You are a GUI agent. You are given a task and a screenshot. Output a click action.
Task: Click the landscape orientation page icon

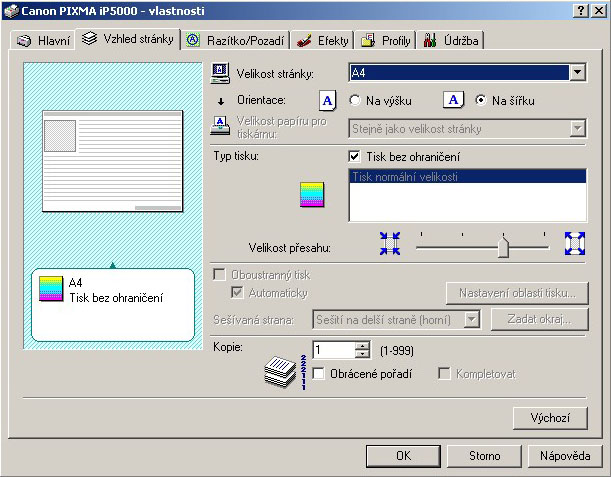tap(454, 100)
